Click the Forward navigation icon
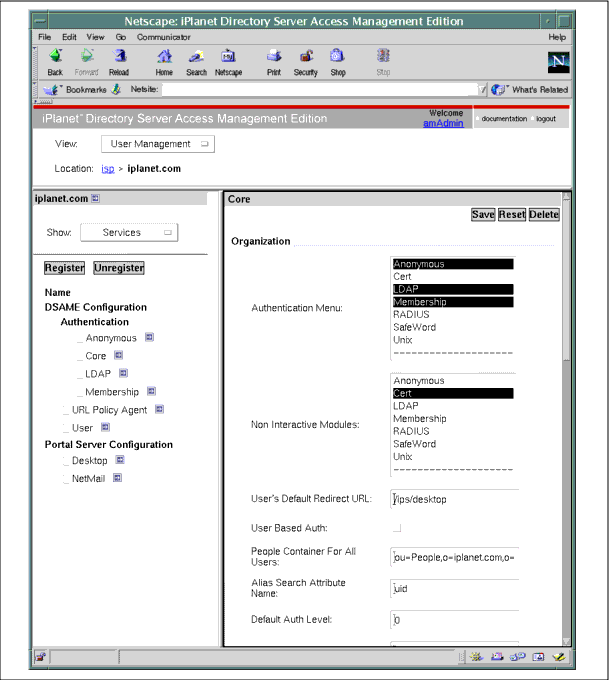Viewport: 609px width, 680px height. click(87, 56)
